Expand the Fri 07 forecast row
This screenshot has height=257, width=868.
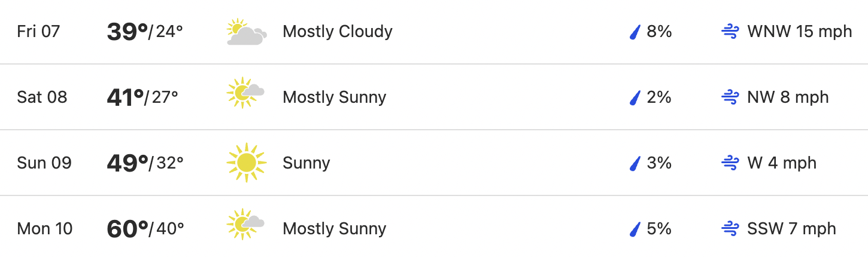click(x=434, y=32)
